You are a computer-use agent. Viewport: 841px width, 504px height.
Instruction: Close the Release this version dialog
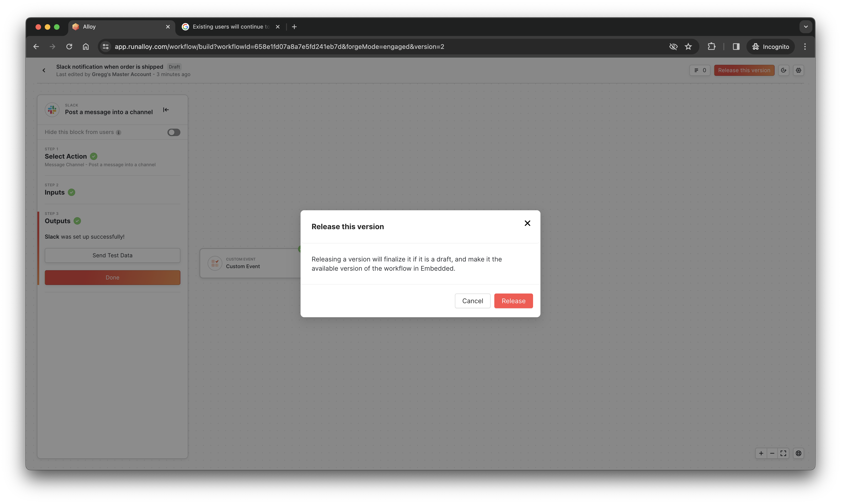click(x=527, y=223)
